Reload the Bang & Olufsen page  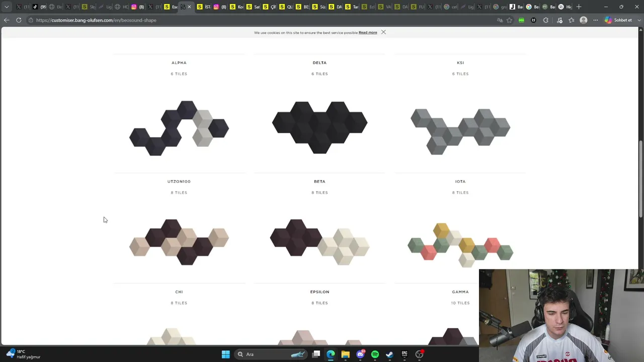(19, 20)
